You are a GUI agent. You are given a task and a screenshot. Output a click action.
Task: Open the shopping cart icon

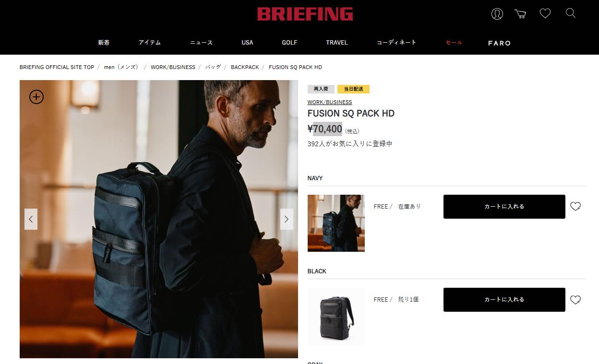pos(520,14)
